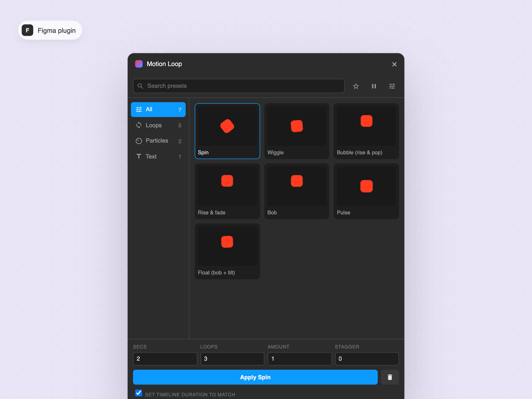Click the Figma plugin F badge
The height and width of the screenshot is (399, 532).
point(28,30)
